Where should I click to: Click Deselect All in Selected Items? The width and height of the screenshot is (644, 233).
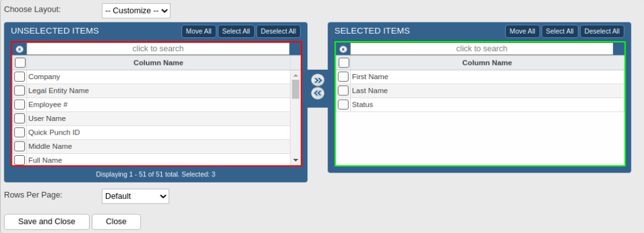coord(602,31)
